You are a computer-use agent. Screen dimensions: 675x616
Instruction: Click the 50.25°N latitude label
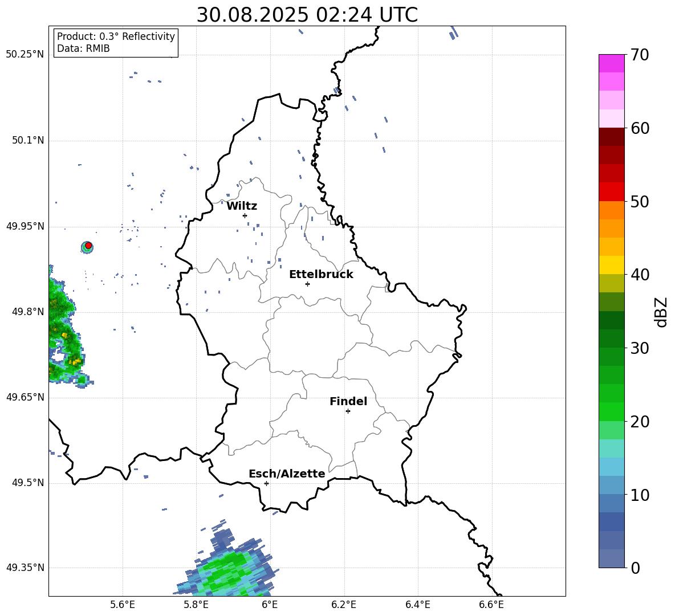[x=25, y=55]
